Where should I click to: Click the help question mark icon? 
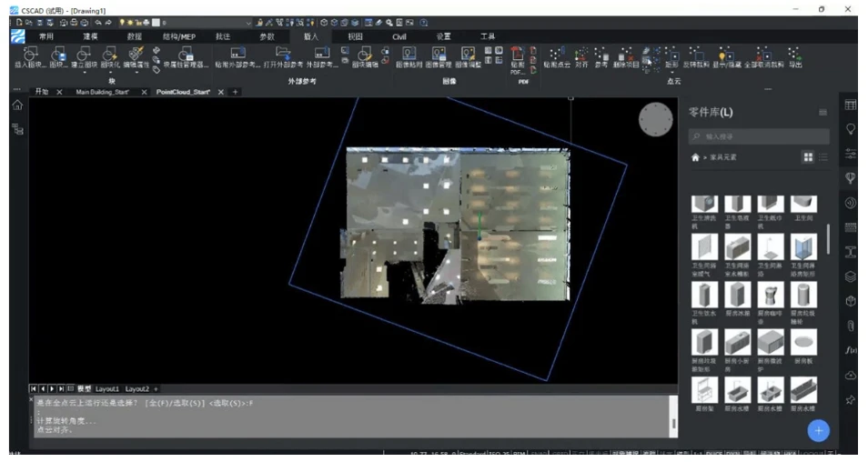coord(423,23)
